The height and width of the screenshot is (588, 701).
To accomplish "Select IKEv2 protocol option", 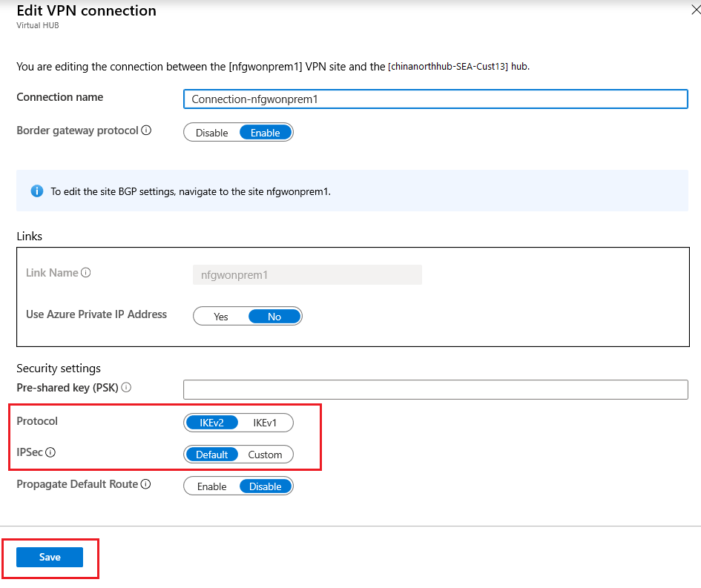I will click(x=211, y=423).
